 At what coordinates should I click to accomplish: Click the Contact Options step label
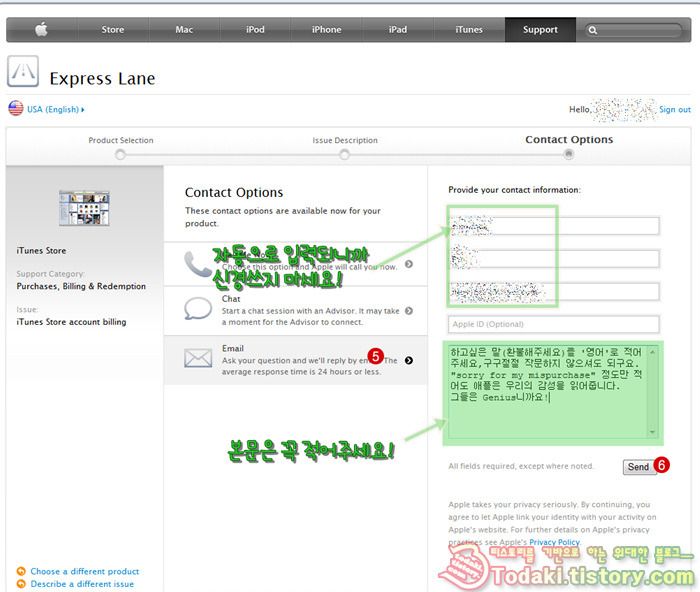coord(569,140)
